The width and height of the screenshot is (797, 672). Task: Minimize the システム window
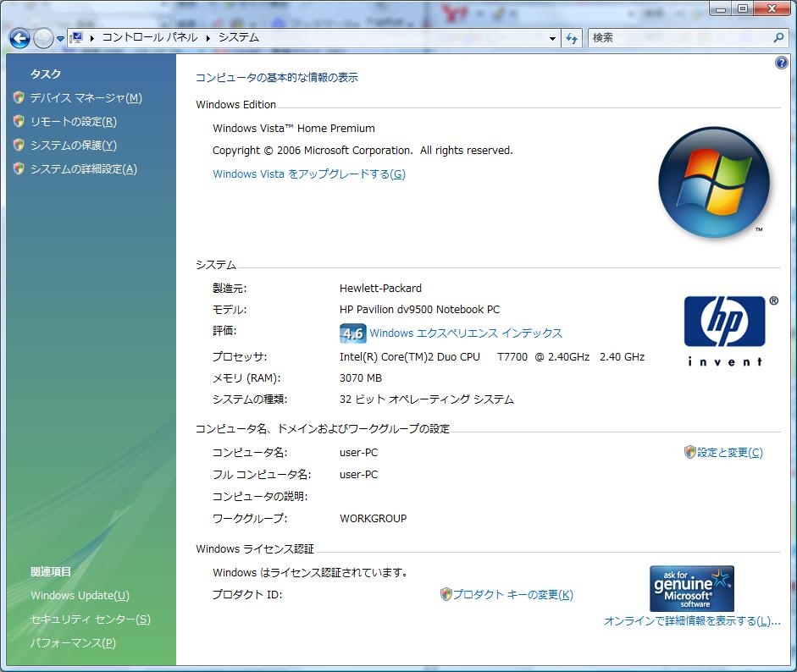721,8
